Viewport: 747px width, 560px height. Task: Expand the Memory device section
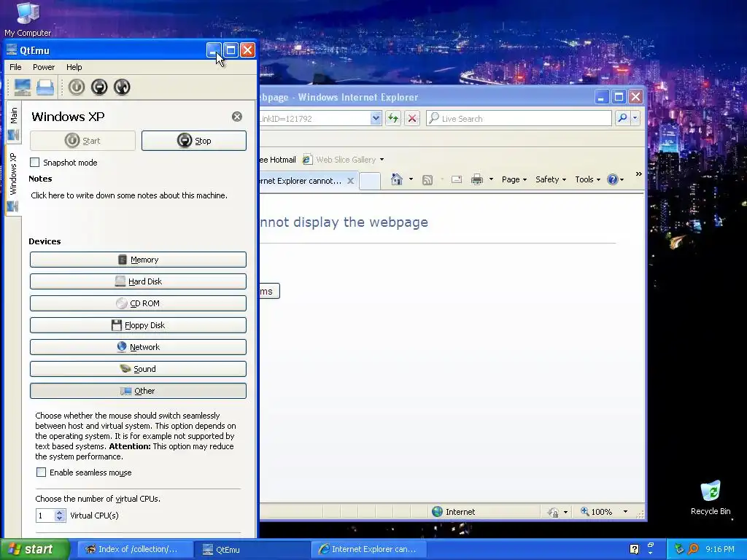pos(138,260)
